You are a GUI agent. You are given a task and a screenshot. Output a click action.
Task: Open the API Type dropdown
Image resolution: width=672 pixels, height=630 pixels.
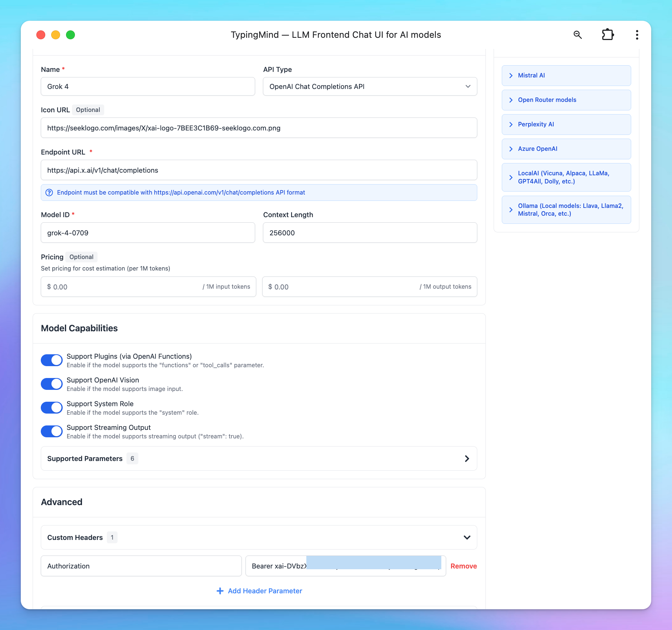[x=370, y=86]
